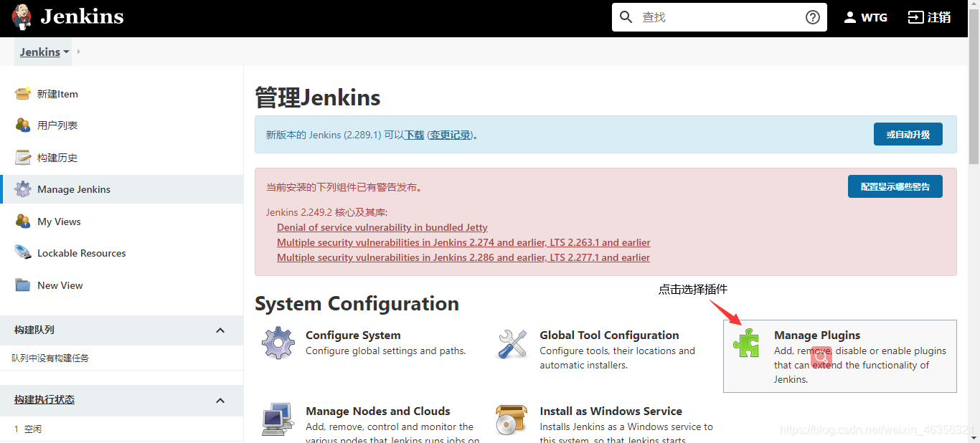980x443 pixels.
Task: Click the Manage Jenkins gear icon in sidebar
Action: click(x=23, y=189)
